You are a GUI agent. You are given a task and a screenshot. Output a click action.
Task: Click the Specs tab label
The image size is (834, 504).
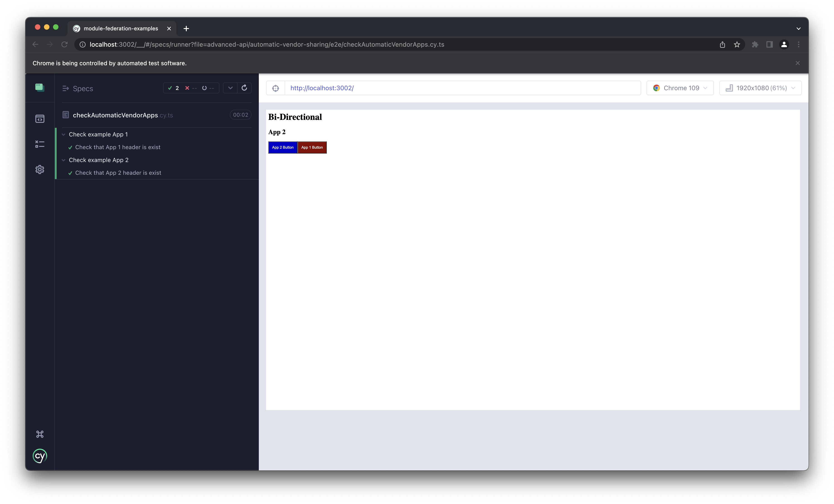(82, 88)
